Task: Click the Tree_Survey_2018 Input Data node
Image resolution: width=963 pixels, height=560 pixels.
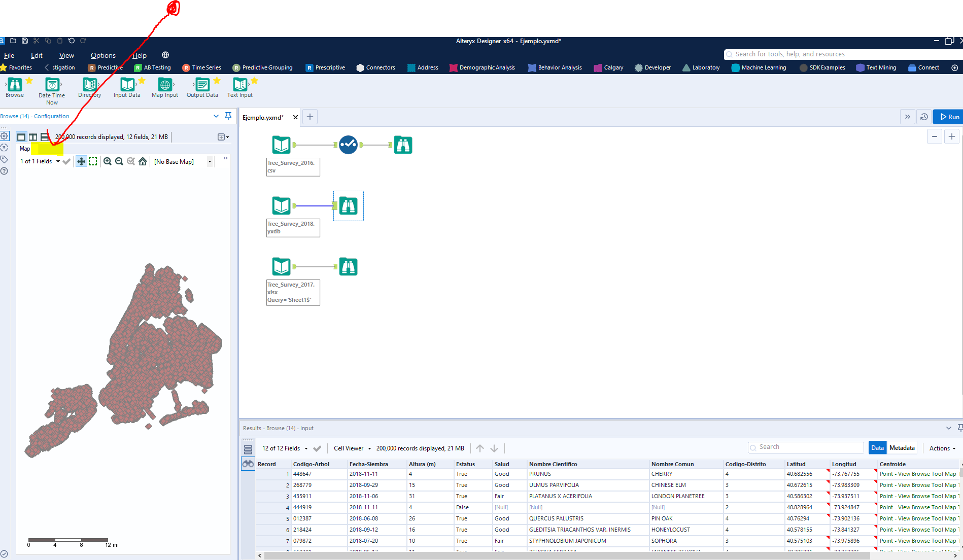Action: point(281,206)
